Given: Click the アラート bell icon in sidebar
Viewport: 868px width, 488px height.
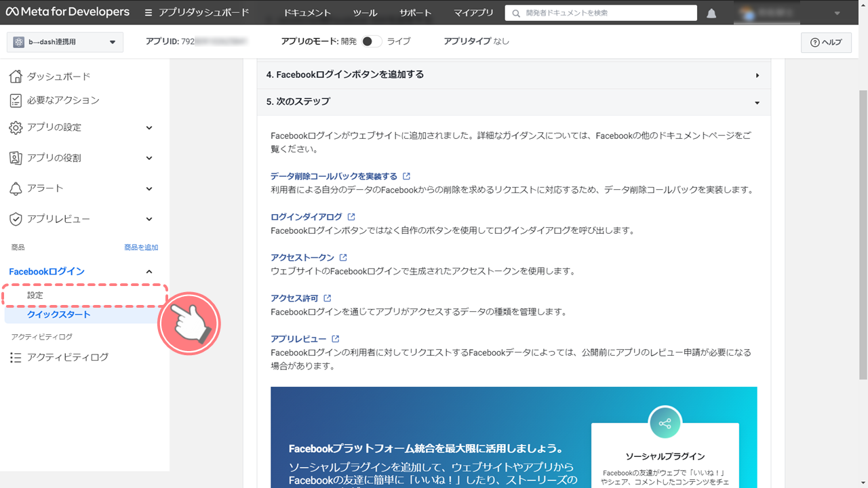Looking at the screenshot, I should click(16, 188).
